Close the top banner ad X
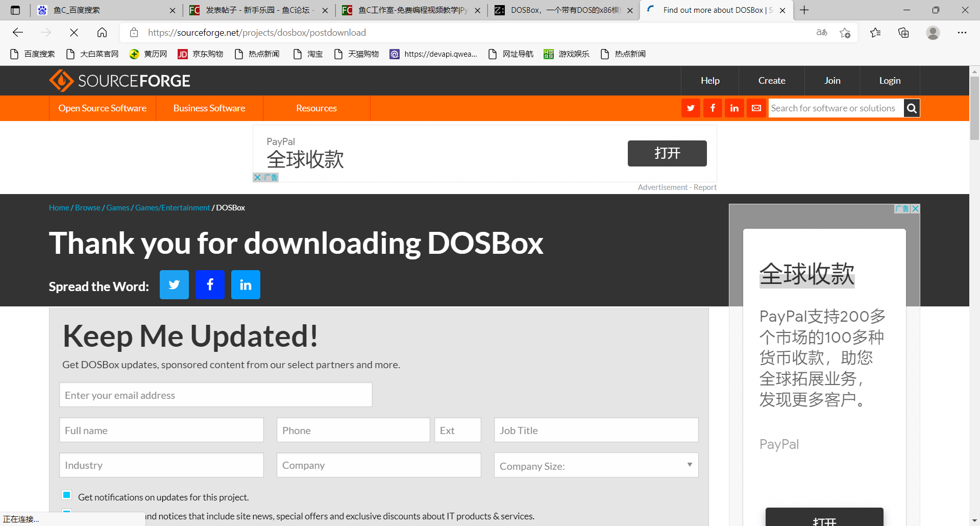The width and height of the screenshot is (980, 526). [x=257, y=177]
